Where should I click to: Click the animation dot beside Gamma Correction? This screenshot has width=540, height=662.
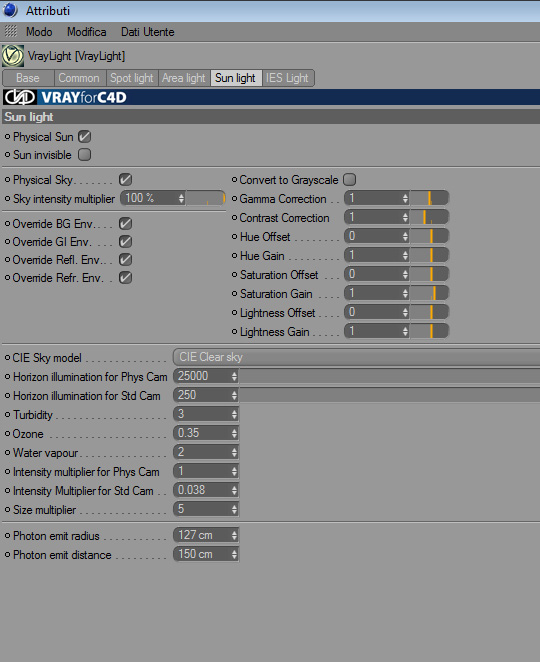[x=234, y=198]
